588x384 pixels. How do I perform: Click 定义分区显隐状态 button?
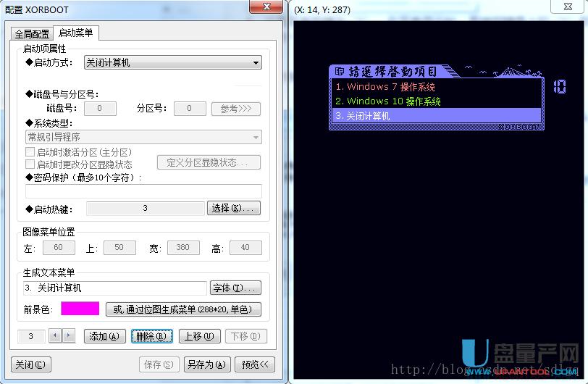pos(209,162)
